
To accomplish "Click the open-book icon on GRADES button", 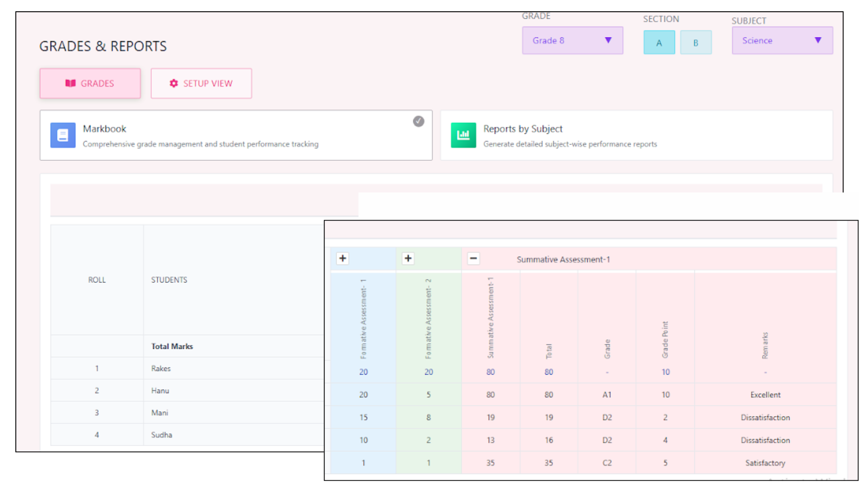I will [71, 83].
